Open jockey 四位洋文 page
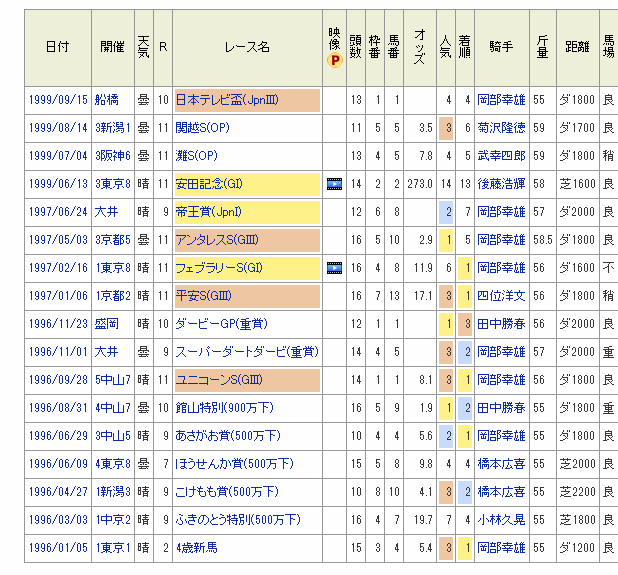618x575 pixels. tap(501, 296)
